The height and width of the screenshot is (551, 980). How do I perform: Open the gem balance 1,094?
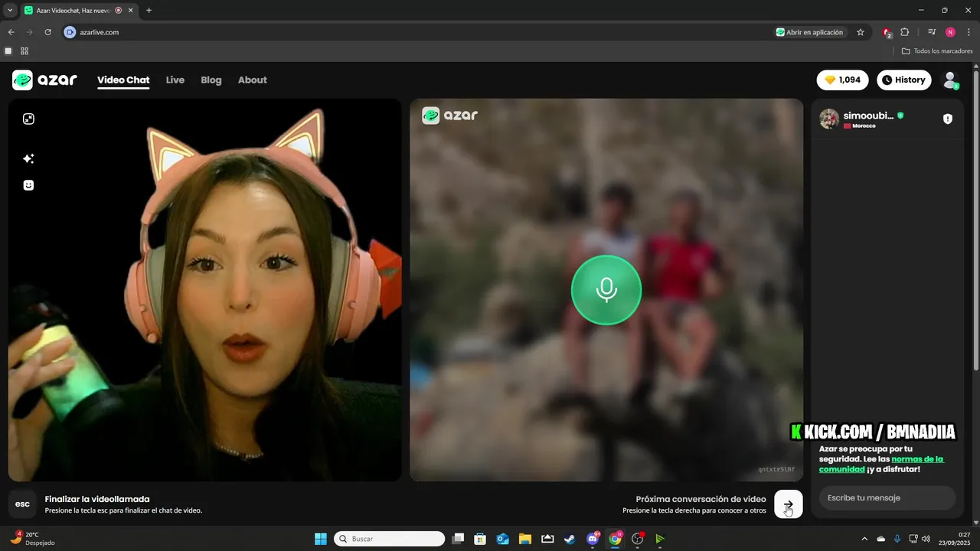pos(843,80)
